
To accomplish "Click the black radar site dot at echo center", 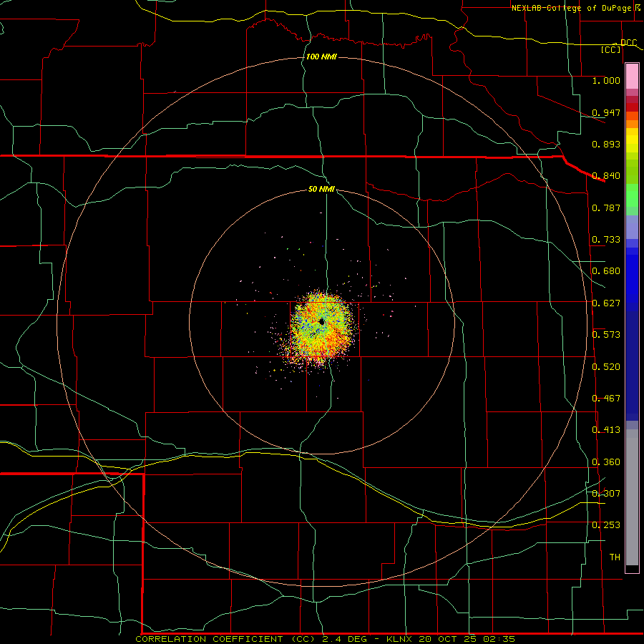I will 321,322.
